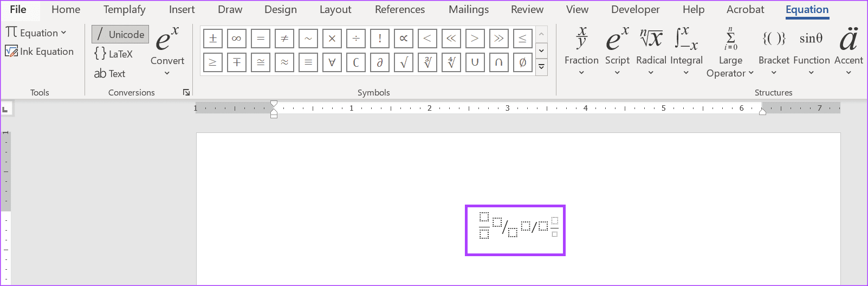868x286 pixels.
Task: Insert the much-greater-than symbol
Action: click(499, 39)
